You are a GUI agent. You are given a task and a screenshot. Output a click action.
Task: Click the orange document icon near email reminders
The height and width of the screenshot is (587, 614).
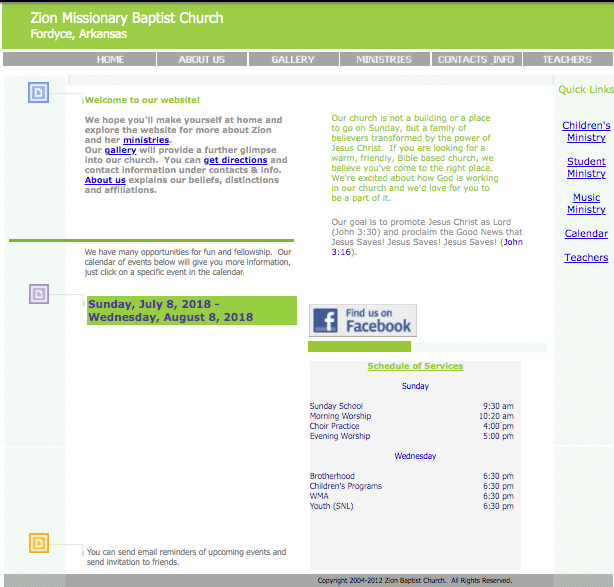(38, 543)
